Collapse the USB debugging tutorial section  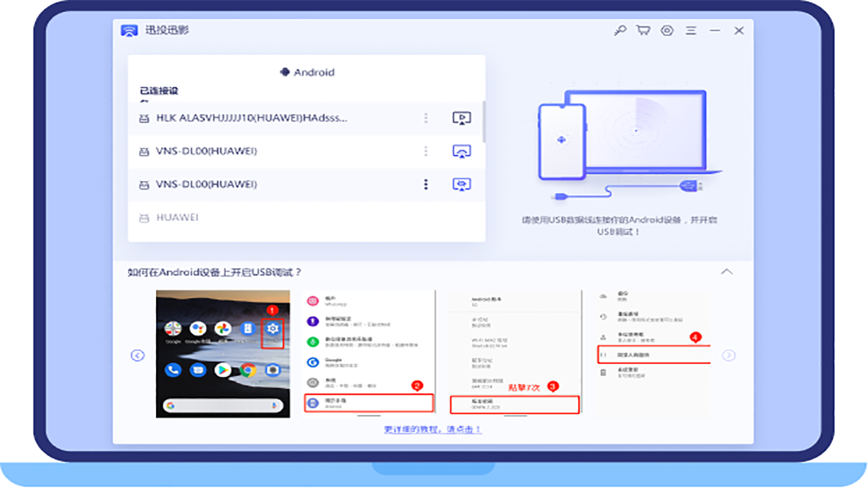(728, 270)
